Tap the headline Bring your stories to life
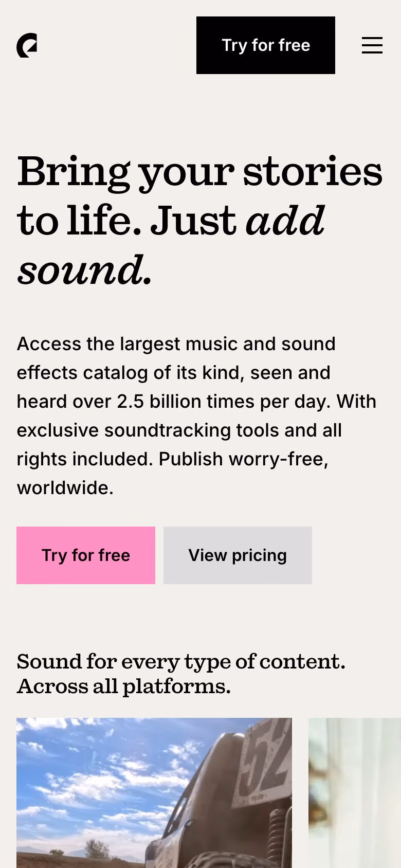The height and width of the screenshot is (868, 401). 199,219
